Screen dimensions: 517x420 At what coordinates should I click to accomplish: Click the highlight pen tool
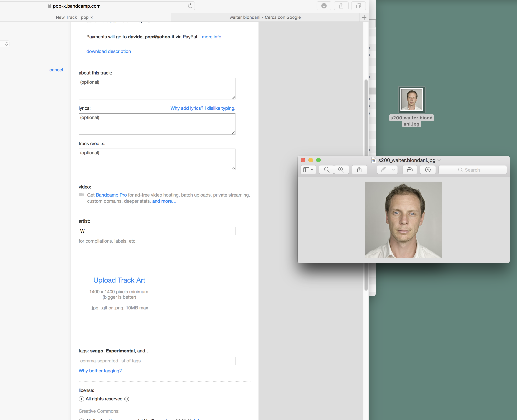(x=383, y=170)
